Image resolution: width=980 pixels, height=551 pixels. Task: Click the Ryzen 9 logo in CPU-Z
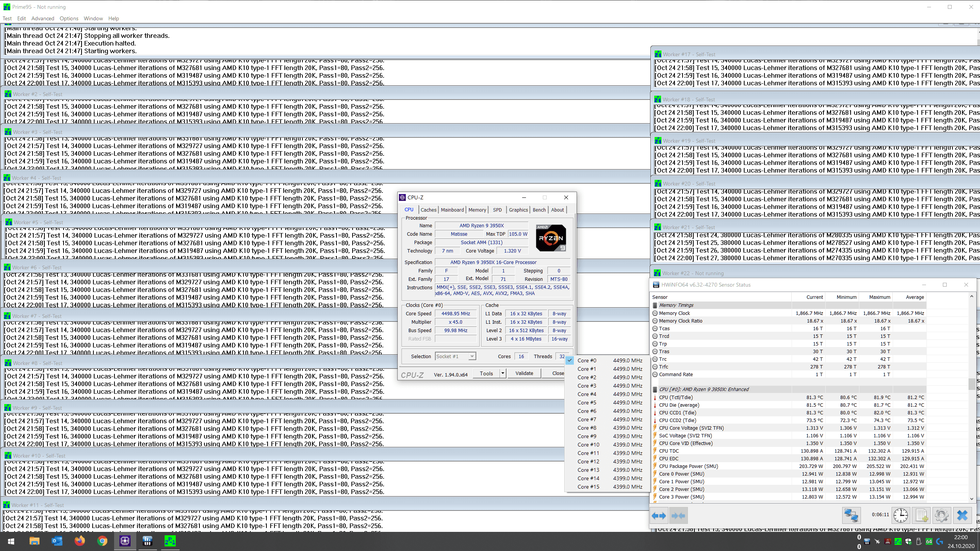click(x=551, y=238)
